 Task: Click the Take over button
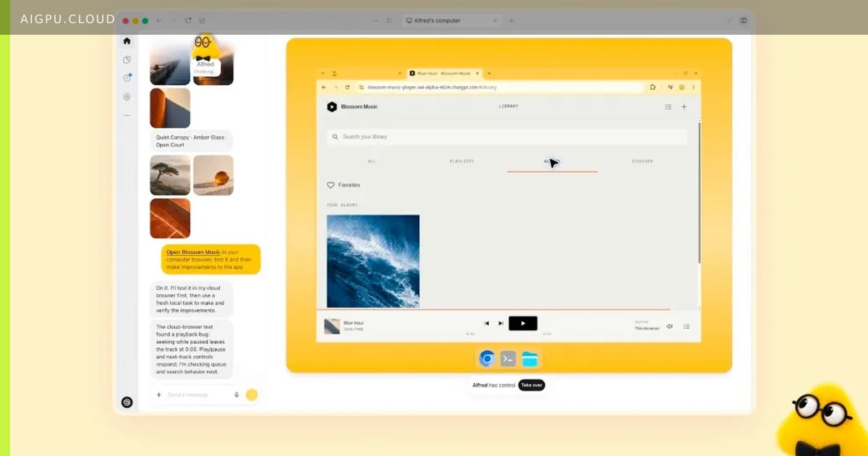(532, 385)
